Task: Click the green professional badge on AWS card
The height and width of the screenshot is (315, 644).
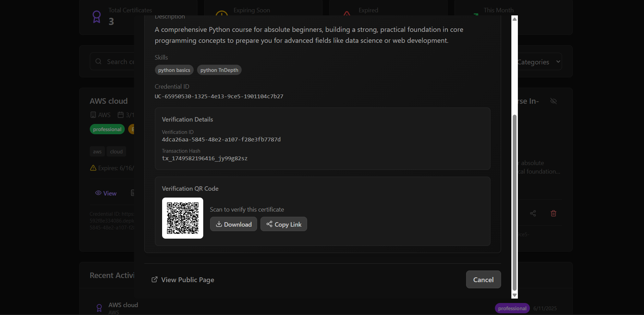Action: (107, 129)
